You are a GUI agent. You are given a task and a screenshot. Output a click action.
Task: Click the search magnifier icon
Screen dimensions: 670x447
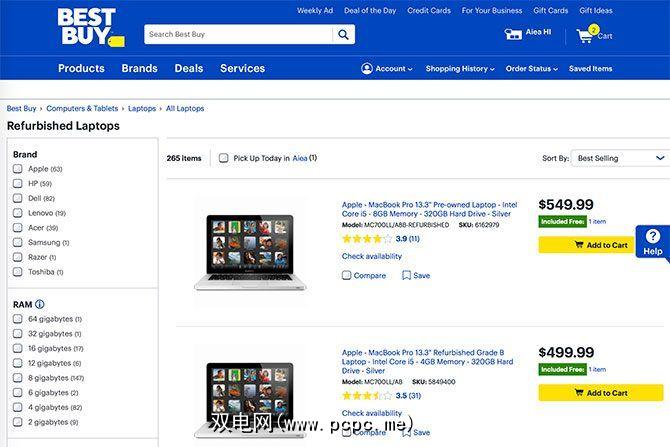[344, 35]
